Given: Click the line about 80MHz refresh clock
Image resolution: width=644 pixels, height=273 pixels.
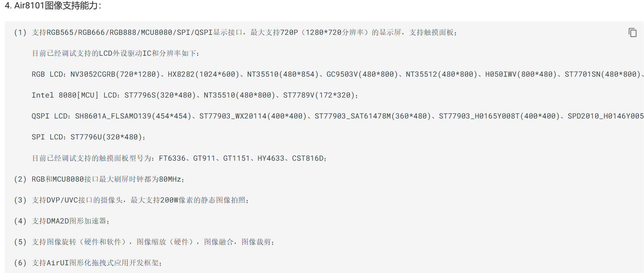Looking at the screenshot, I should [107, 179].
